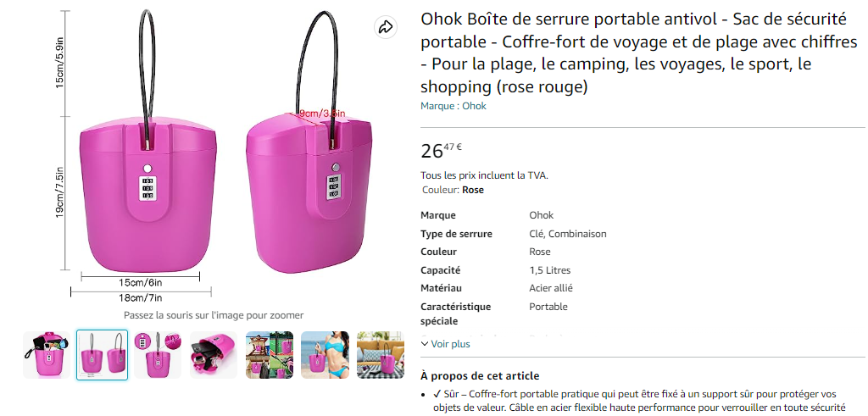Click the Capacité 1,5 Litres value
The image size is (868, 416).
click(550, 270)
